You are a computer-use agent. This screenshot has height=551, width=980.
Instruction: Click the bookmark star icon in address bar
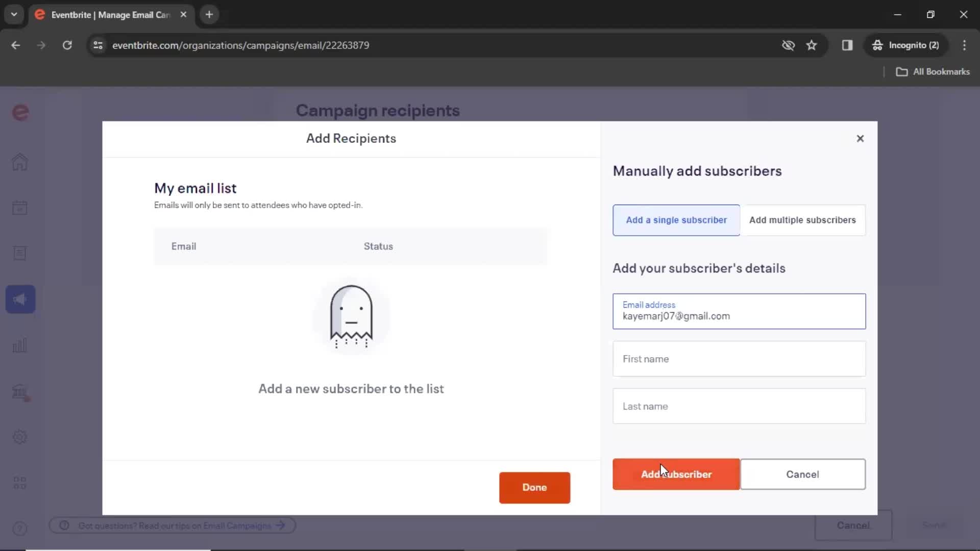(x=812, y=45)
